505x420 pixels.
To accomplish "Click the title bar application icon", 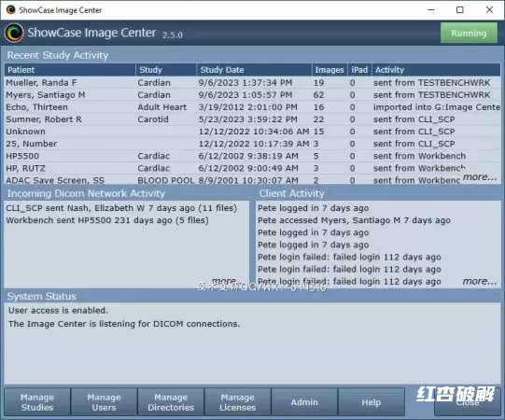I will click(x=10, y=10).
